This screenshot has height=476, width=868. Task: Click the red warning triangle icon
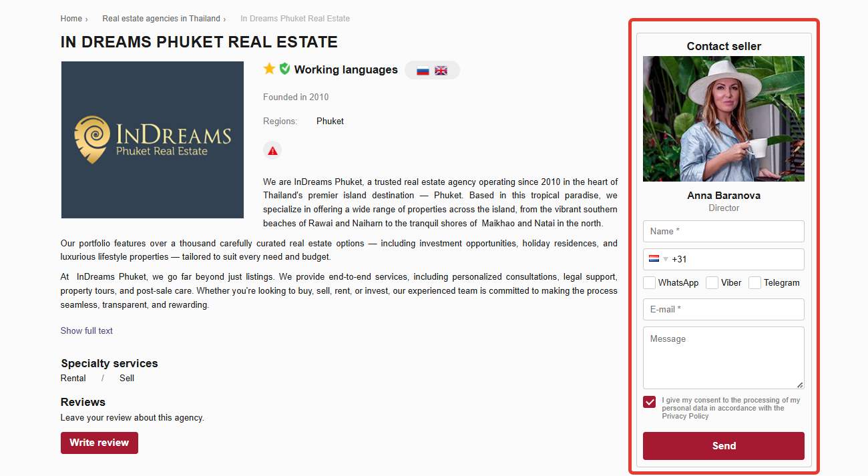(272, 151)
